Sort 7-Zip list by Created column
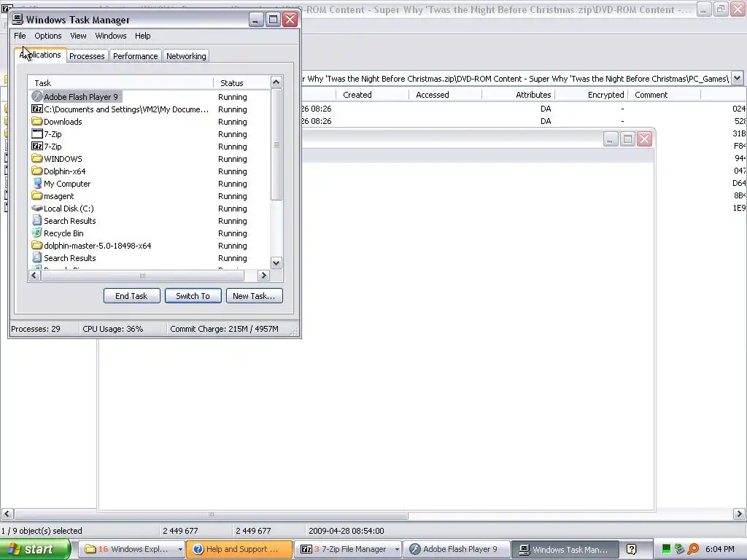This screenshot has width=747, height=560. (x=372, y=95)
